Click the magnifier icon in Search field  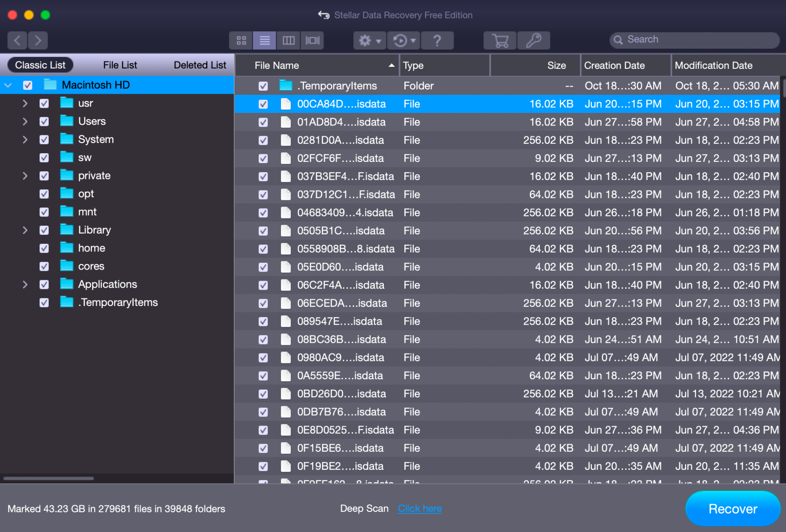click(x=618, y=40)
